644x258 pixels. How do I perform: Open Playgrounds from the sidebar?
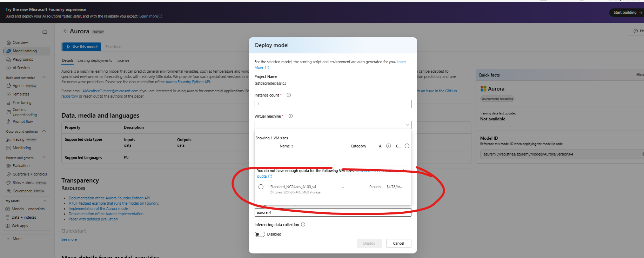click(23, 59)
